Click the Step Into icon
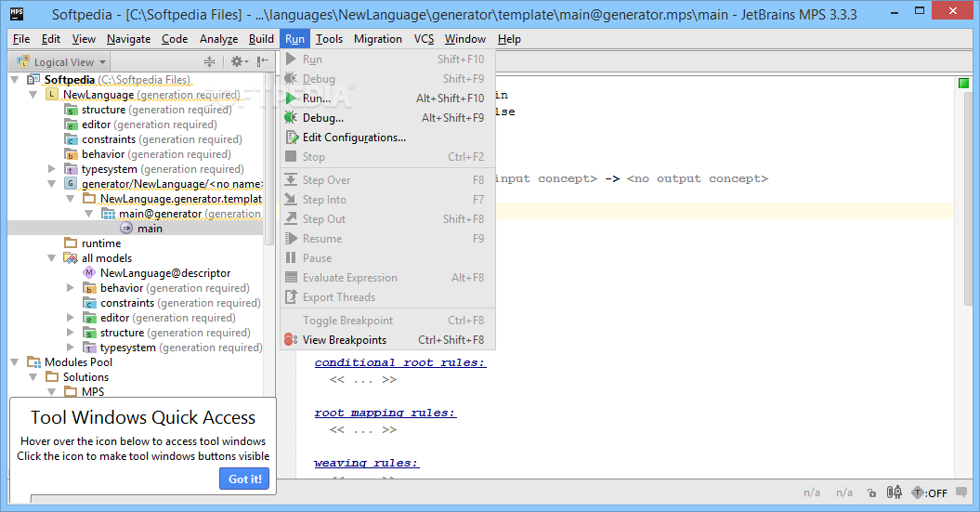Viewport: 980px width, 512px height. pos(291,199)
